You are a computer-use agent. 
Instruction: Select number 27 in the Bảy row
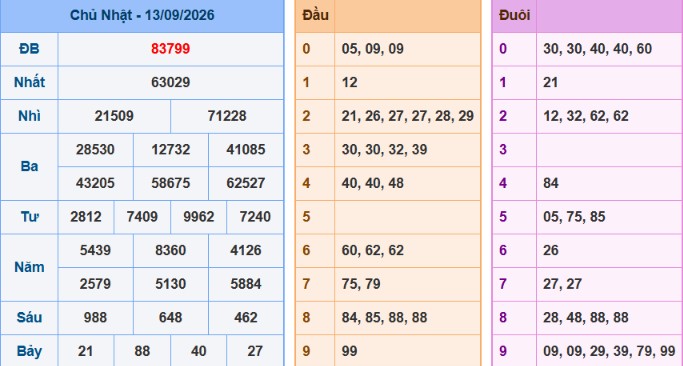click(255, 351)
